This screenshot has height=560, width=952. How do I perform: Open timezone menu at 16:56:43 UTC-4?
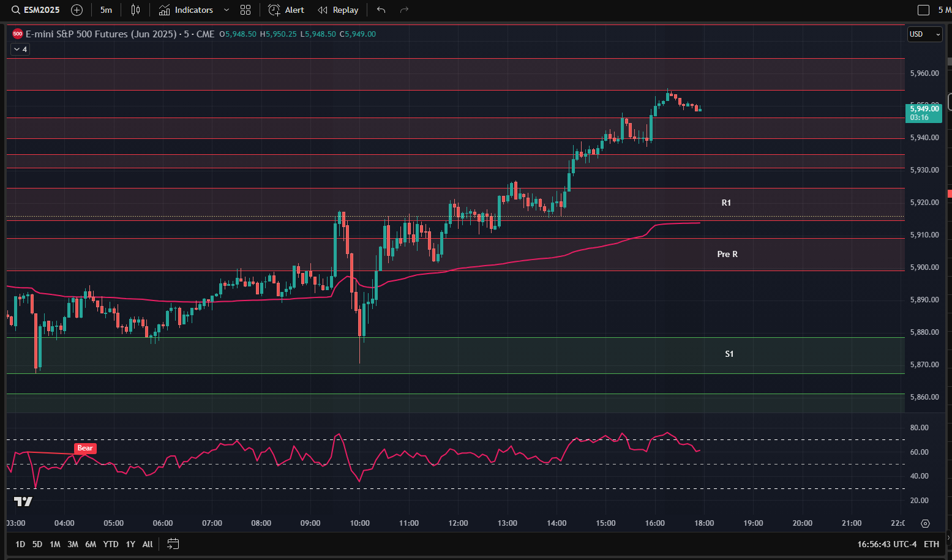(x=887, y=544)
